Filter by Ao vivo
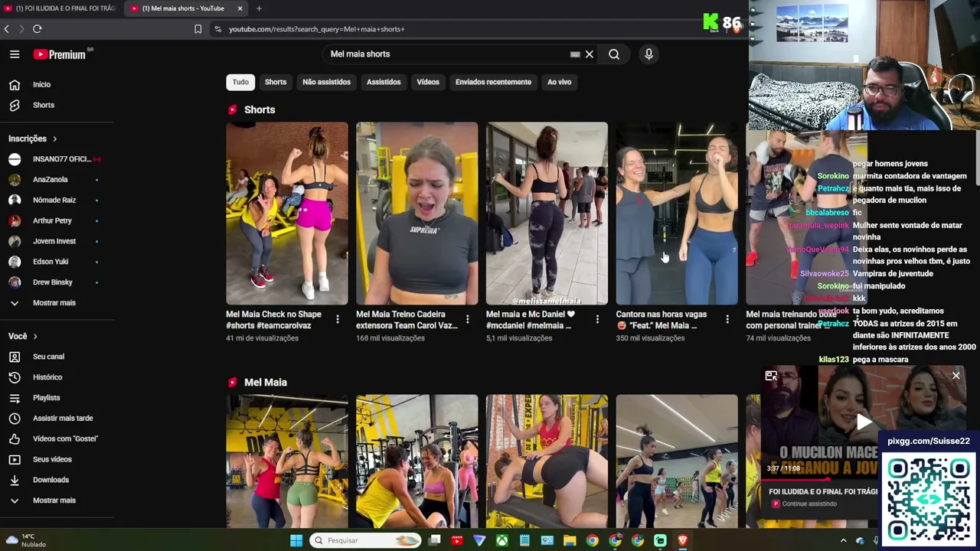The width and height of the screenshot is (980, 551). tap(559, 82)
